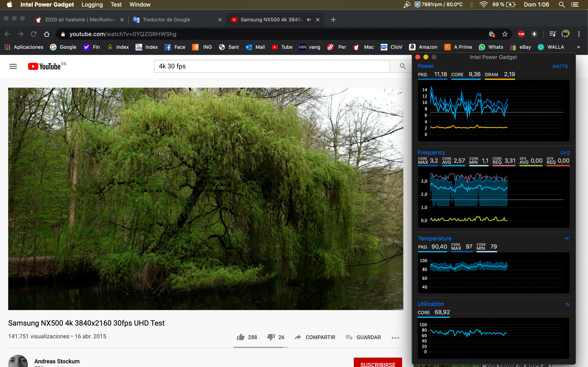The width and height of the screenshot is (588, 367).
Task: Open the Apple menu
Action: [9, 4]
